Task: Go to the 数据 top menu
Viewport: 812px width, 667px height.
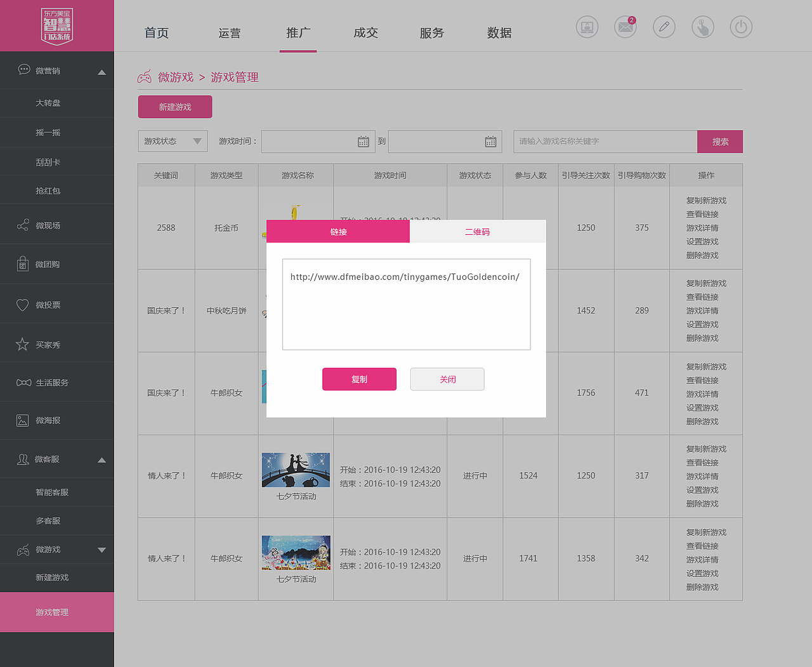Action: (499, 33)
